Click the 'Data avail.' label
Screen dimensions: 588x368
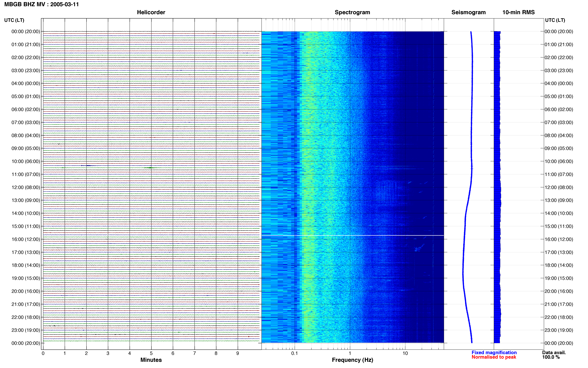(x=554, y=353)
